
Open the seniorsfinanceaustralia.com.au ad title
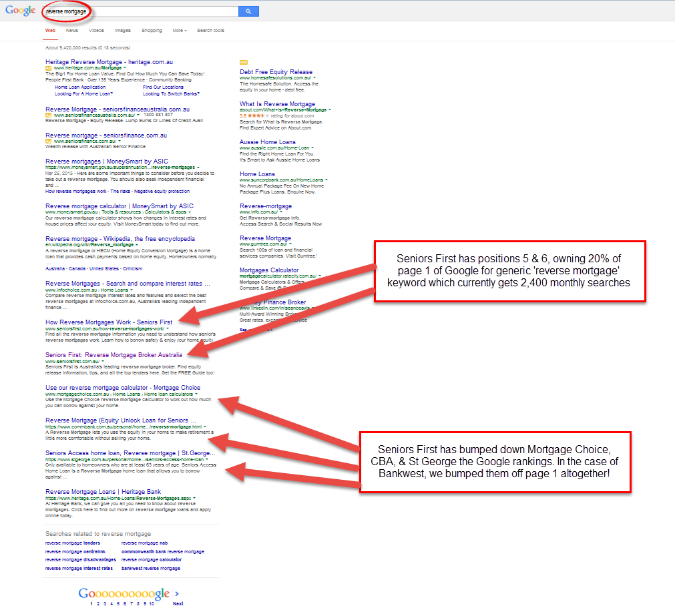pyautogui.click(x=118, y=109)
